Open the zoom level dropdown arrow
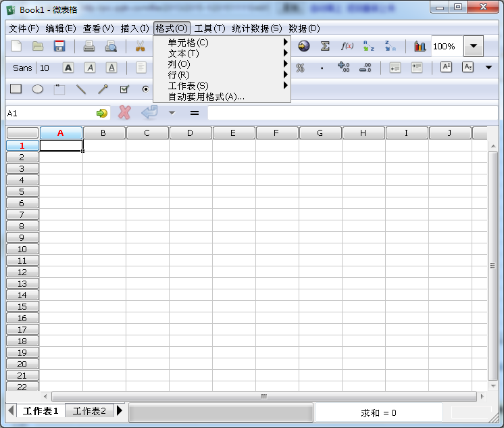Image resolution: width=504 pixels, height=428 pixels. [x=473, y=46]
